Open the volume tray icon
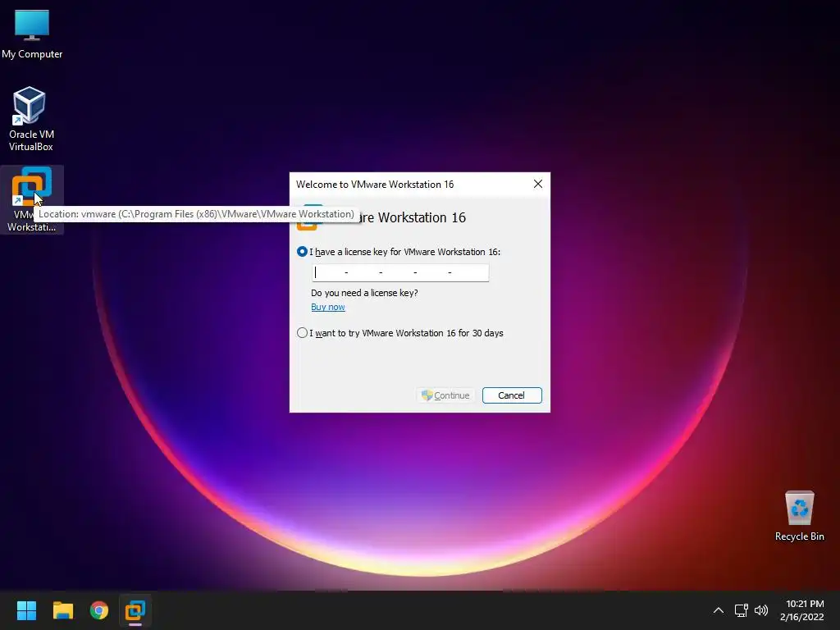Viewport: 840px width, 630px height. click(x=761, y=610)
